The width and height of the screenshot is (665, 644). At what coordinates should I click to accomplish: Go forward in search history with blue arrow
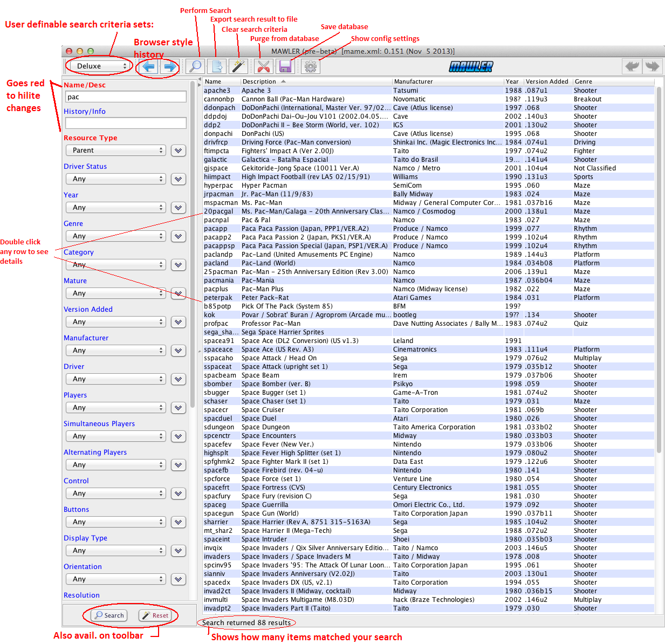point(169,66)
